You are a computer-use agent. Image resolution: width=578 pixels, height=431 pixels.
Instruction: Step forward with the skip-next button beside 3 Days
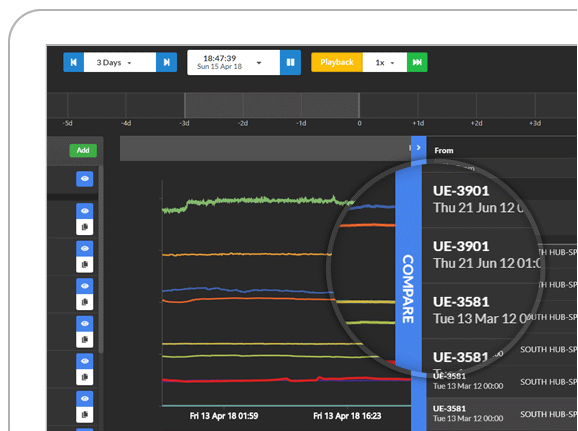pyautogui.click(x=167, y=62)
